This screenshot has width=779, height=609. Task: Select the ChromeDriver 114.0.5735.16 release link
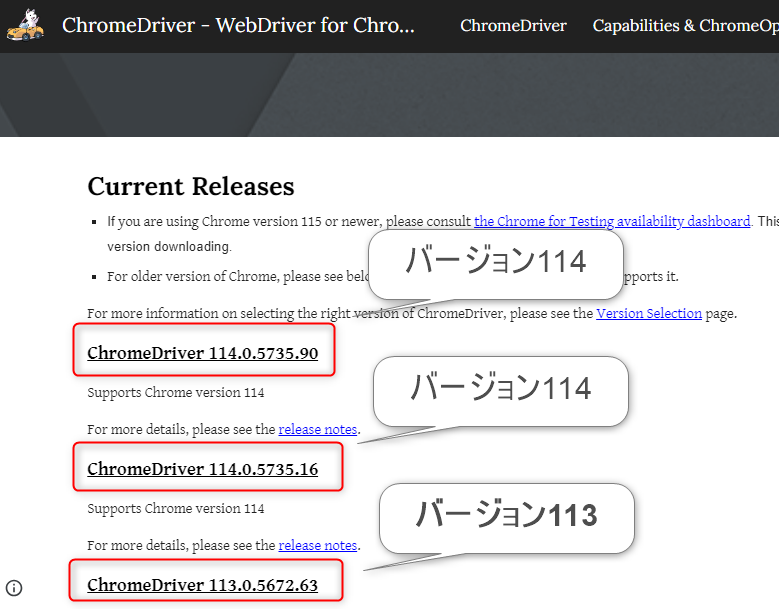(203, 469)
